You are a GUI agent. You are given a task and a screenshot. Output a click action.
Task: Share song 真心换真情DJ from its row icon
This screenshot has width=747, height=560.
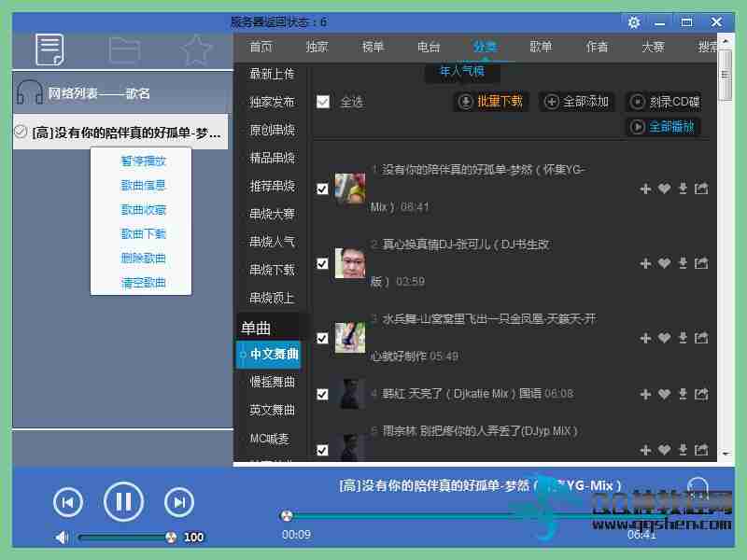coord(701,263)
